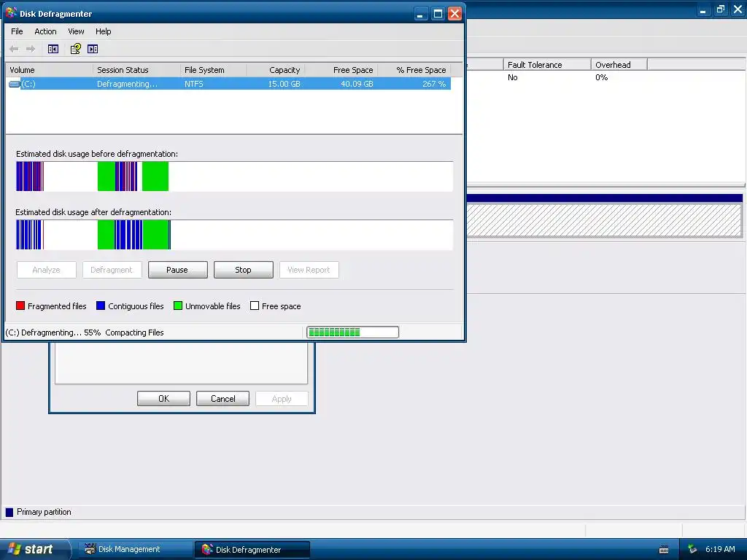The width and height of the screenshot is (747, 560).
Task: Click the keyboard tray icon
Action: pyautogui.click(x=664, y=550)
